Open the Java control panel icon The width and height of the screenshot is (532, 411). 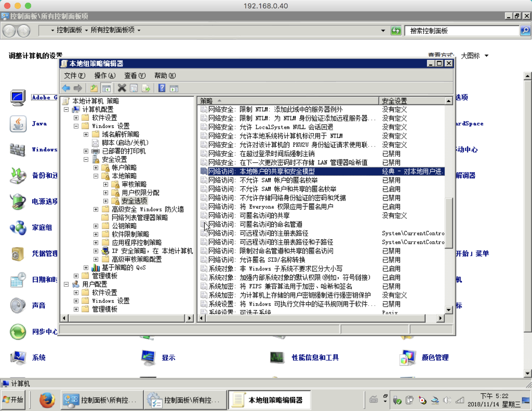(18, 123)
